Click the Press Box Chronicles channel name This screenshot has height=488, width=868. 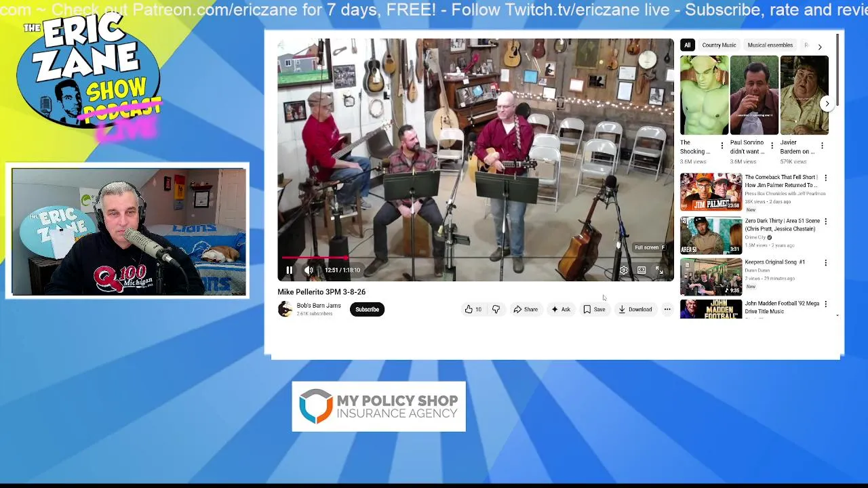(x=785, y=194)
